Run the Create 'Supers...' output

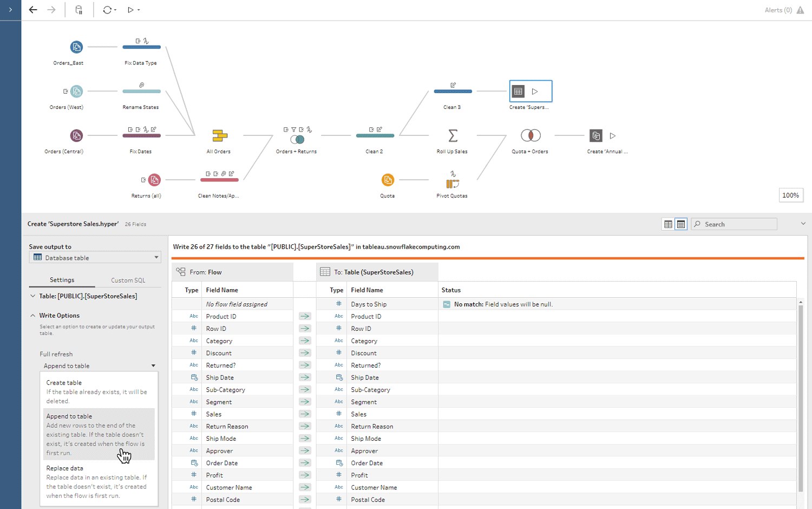click(x=535, y=92)
